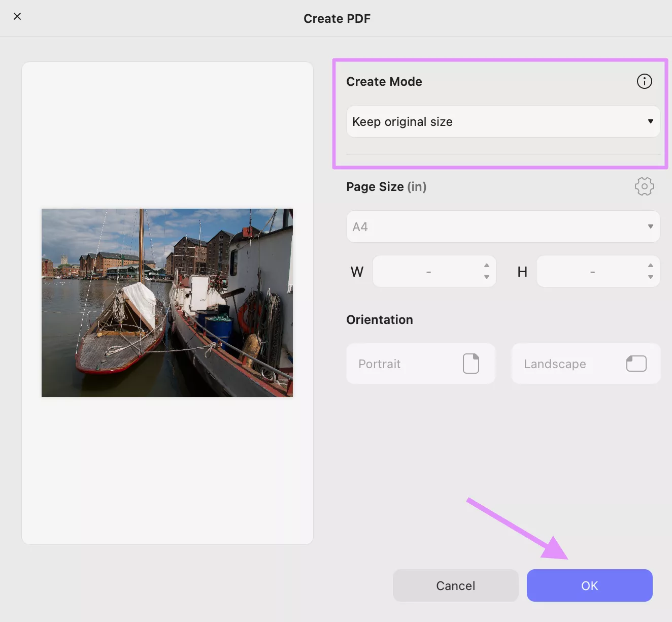Click the boat photo preview
Screen dimensions: 672x622
tap(167, 303)
